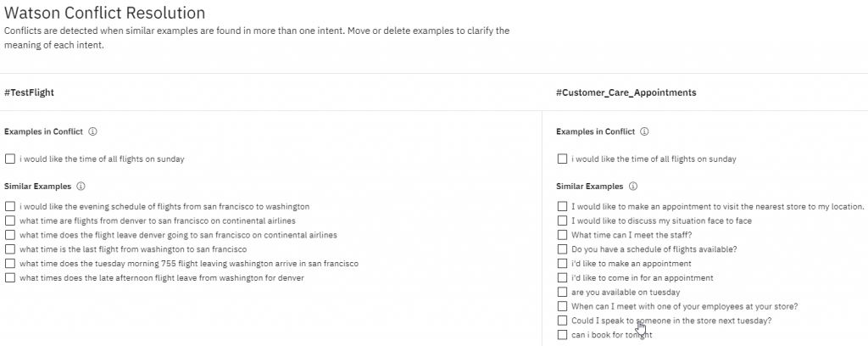This screenshot has width=868, height=346.
Task: Select 'evening schedule of flights from san francisco' checkbox
Action: tap(10, 206)
